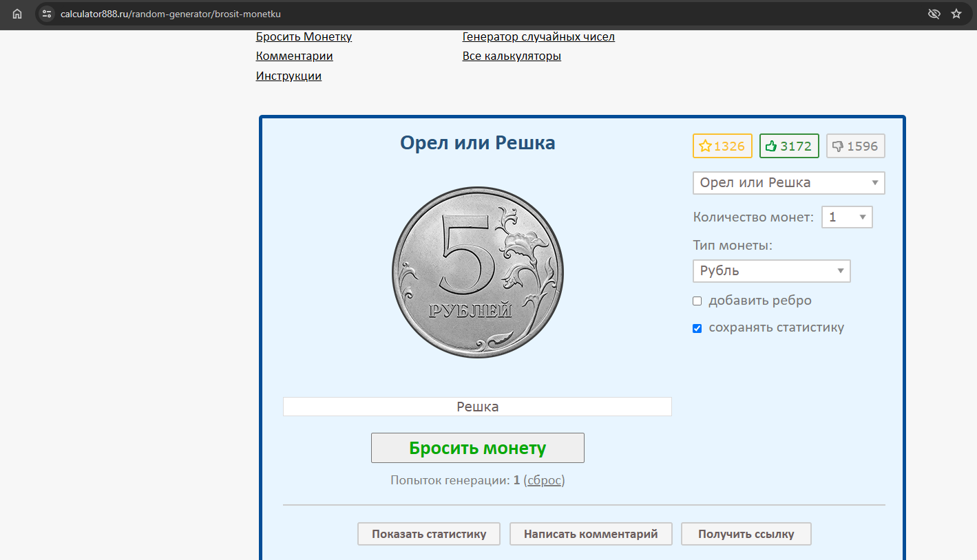Image resolution: width=977 pixels, height=560 pixels.
Task: Open 'Инструкции' link
Action: pos(288,76)
